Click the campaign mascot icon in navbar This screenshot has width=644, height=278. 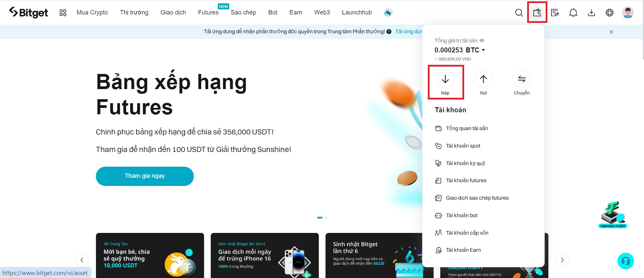pos(388,13)
